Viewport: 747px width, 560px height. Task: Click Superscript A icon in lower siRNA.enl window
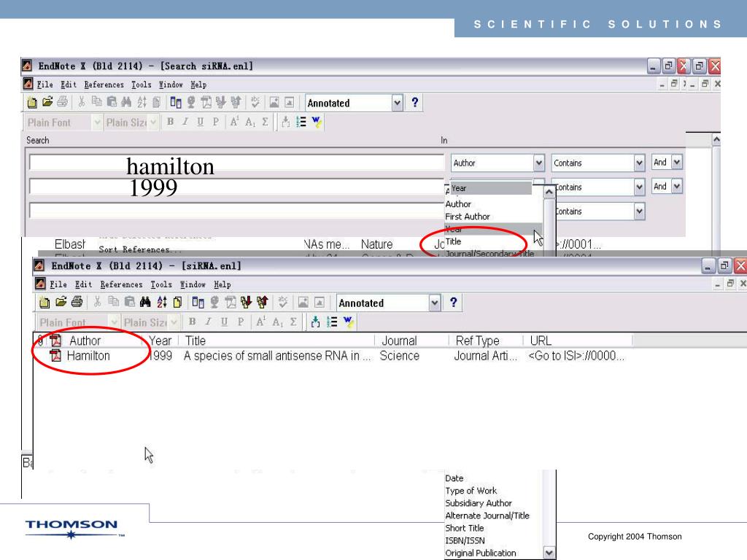click(x=260, y=322)
